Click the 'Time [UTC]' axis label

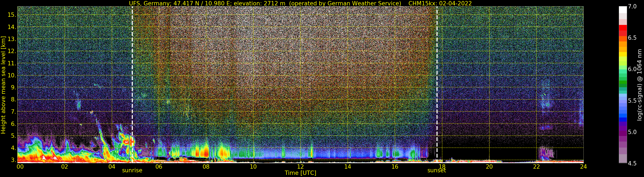click(300, 173)
